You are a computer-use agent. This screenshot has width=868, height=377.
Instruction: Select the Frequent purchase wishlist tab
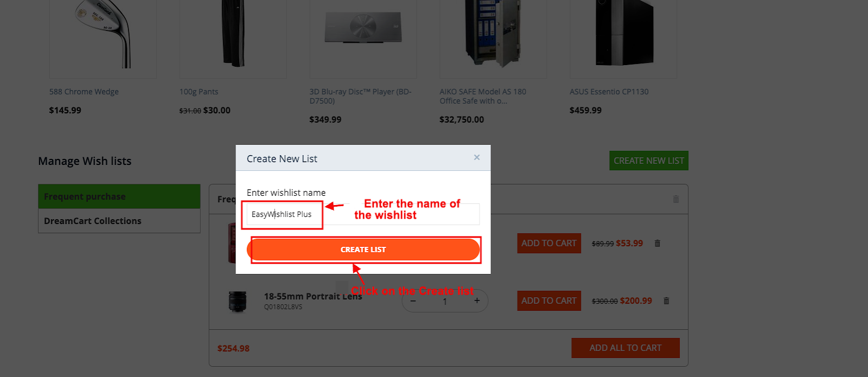(119, 196)
